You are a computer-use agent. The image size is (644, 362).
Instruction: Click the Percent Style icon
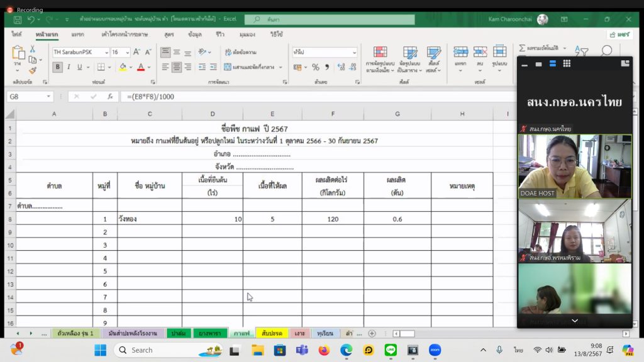click(316, 67)
